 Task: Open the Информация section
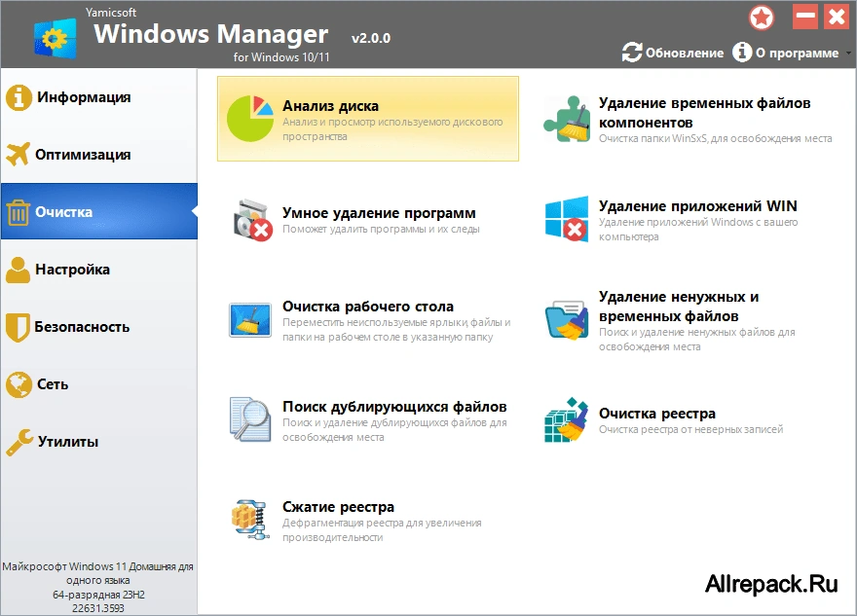(x=99, y=97)
